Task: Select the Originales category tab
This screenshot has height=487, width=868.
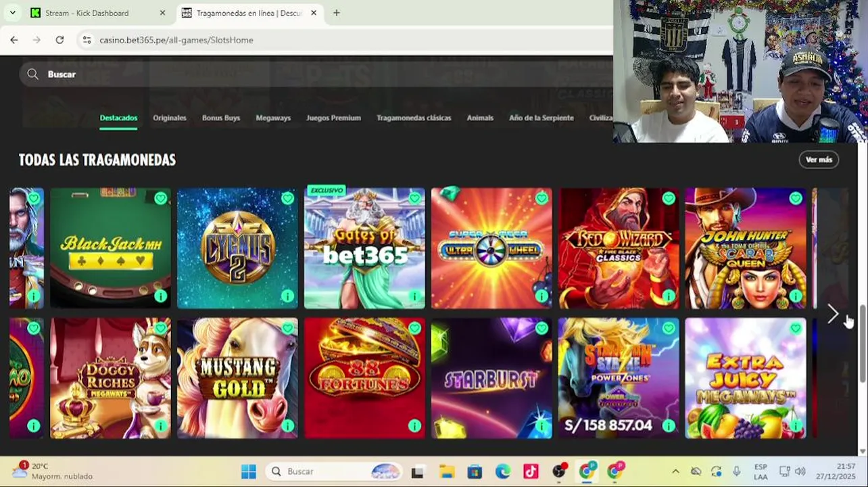Action: [x=170, y=118]
